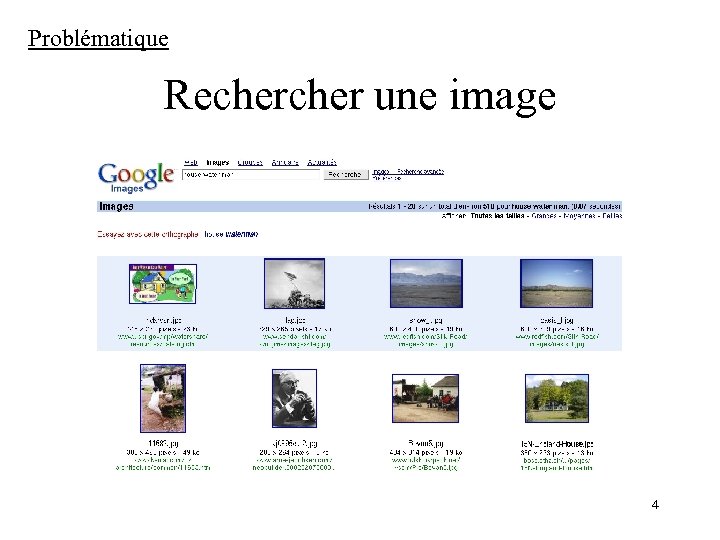
Task: Filter results to Petites size
Action: point(612,216)
